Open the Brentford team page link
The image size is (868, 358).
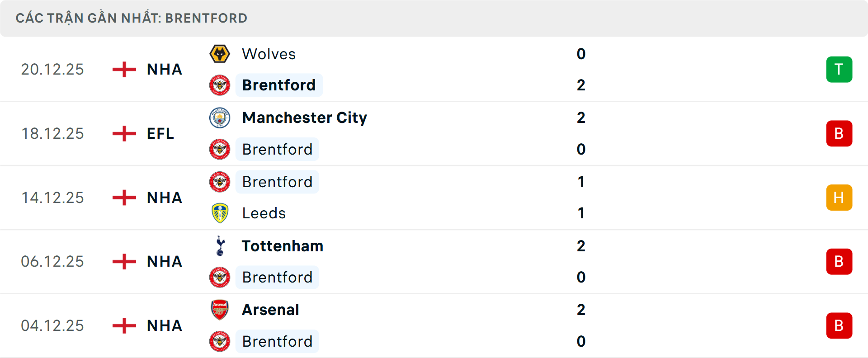coord(279,85)
